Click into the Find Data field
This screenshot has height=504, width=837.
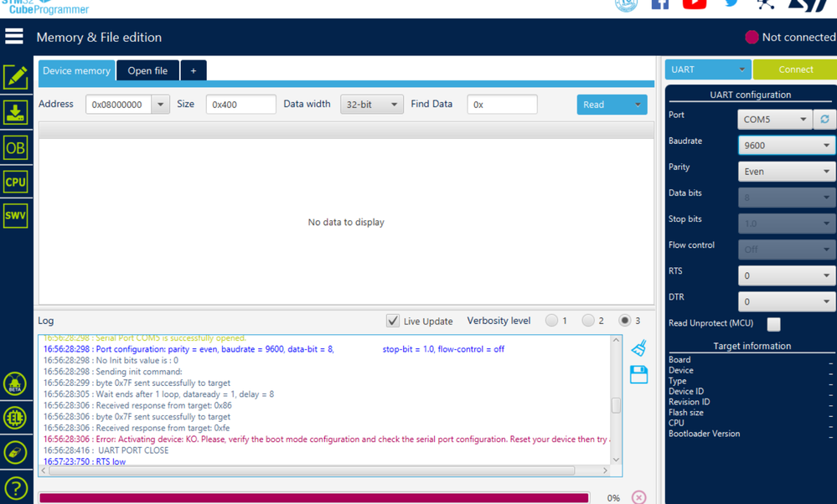502,104
